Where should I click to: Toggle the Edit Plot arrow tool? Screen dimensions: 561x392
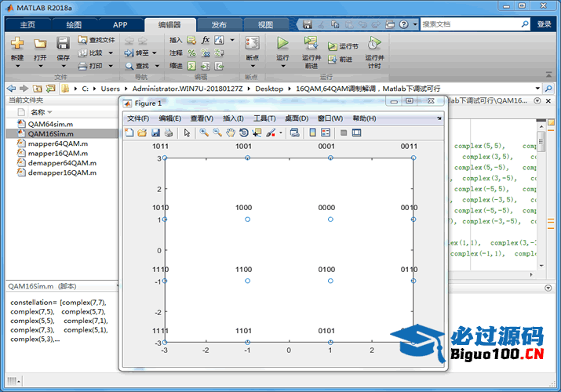[x=188, y=132]
